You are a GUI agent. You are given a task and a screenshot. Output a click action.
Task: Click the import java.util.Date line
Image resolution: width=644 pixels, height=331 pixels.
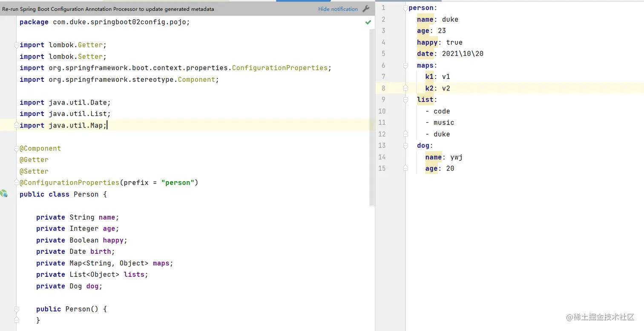click(x=65, y=102)
